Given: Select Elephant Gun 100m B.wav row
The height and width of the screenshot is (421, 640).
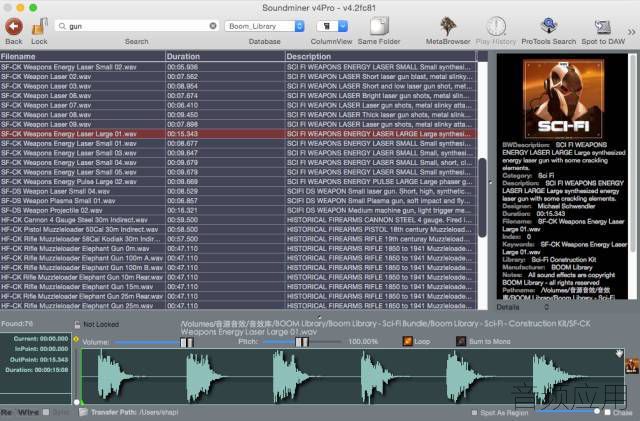Looking at the screenshot, I should (x=238, y=268).
